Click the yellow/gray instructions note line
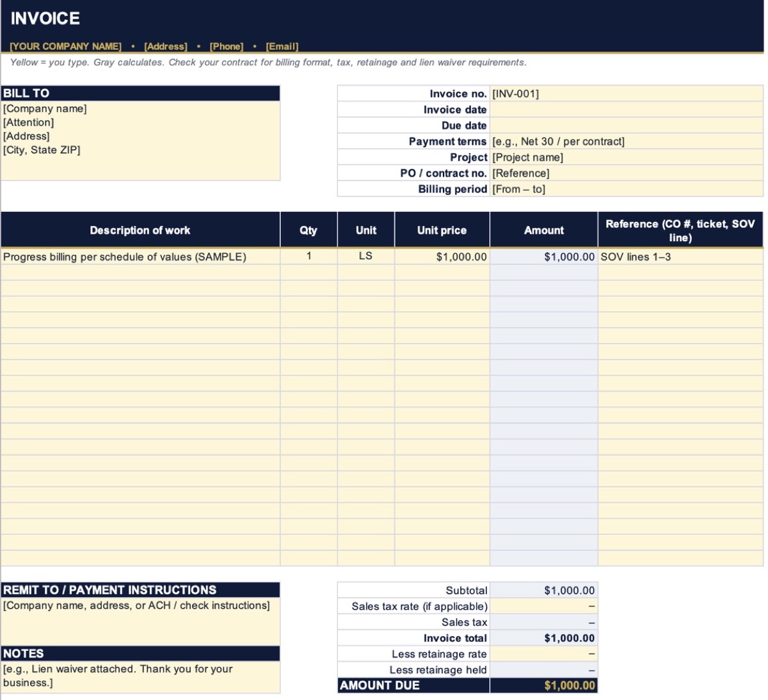This screenshot has height=700, width=768. (269, 62)
